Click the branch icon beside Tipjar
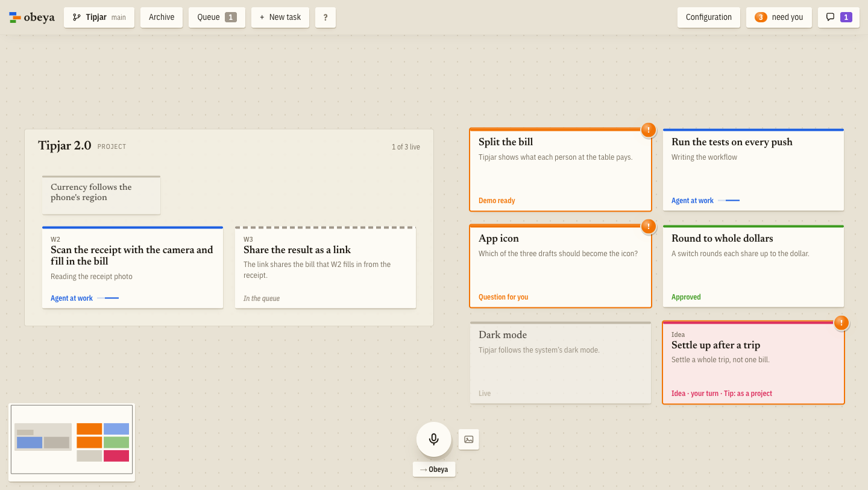This screenshot has width=868, height=490. [77, 17]
